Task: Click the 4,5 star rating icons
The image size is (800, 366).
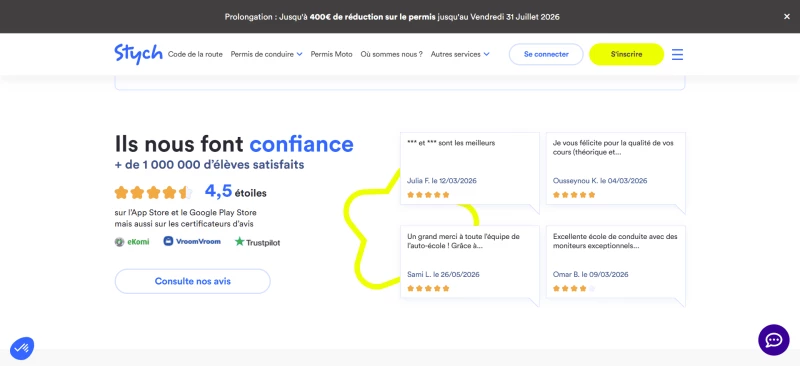Action: click(154, 192)
